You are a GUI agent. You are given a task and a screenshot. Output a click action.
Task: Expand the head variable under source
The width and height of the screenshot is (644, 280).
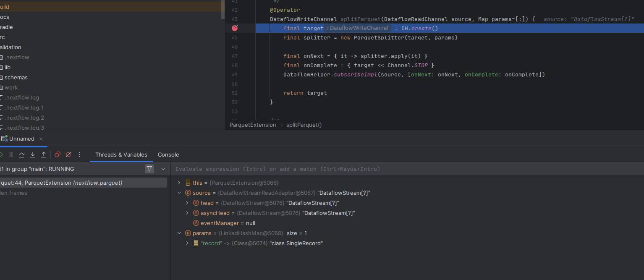[187, 203]
